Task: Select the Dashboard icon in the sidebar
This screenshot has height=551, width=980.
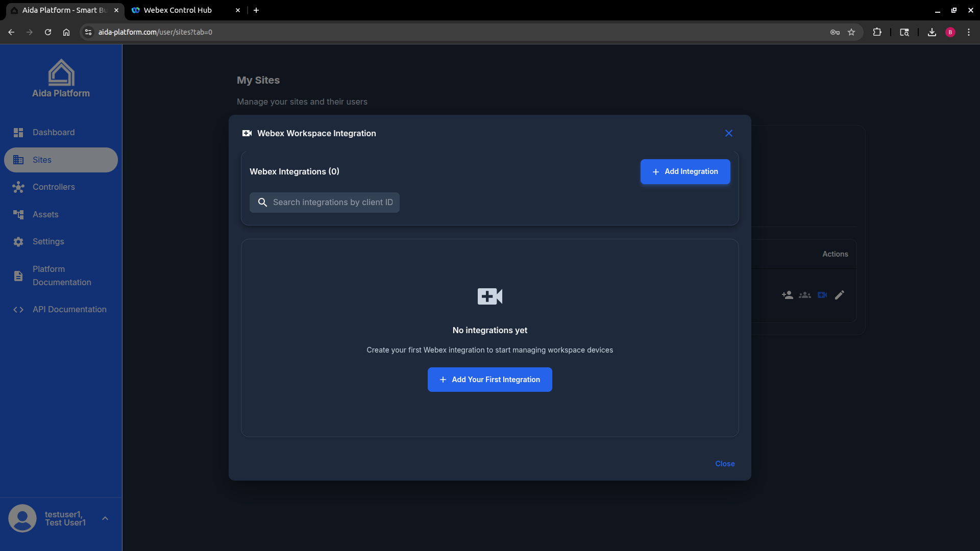Action: tap(18, 133)
